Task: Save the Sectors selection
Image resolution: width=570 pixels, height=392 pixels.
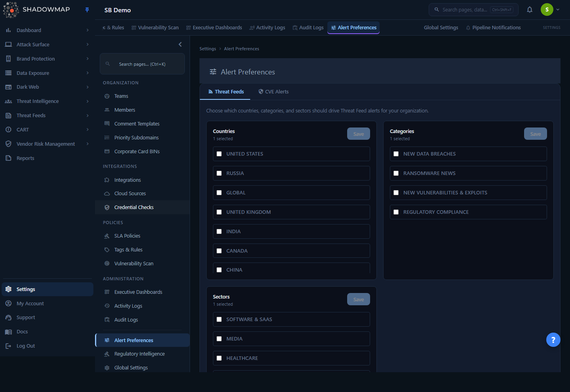Action: pyautogui.click(x=359, y=299)
